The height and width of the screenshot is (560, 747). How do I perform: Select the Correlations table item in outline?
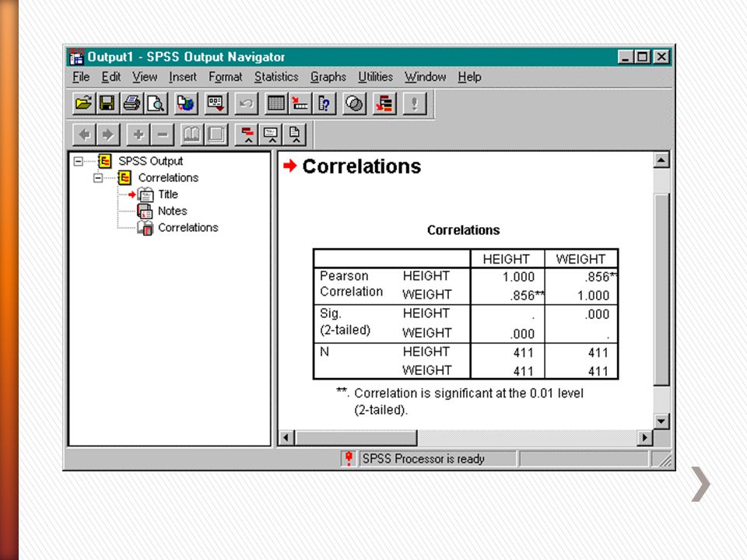(x=188, y=228)
